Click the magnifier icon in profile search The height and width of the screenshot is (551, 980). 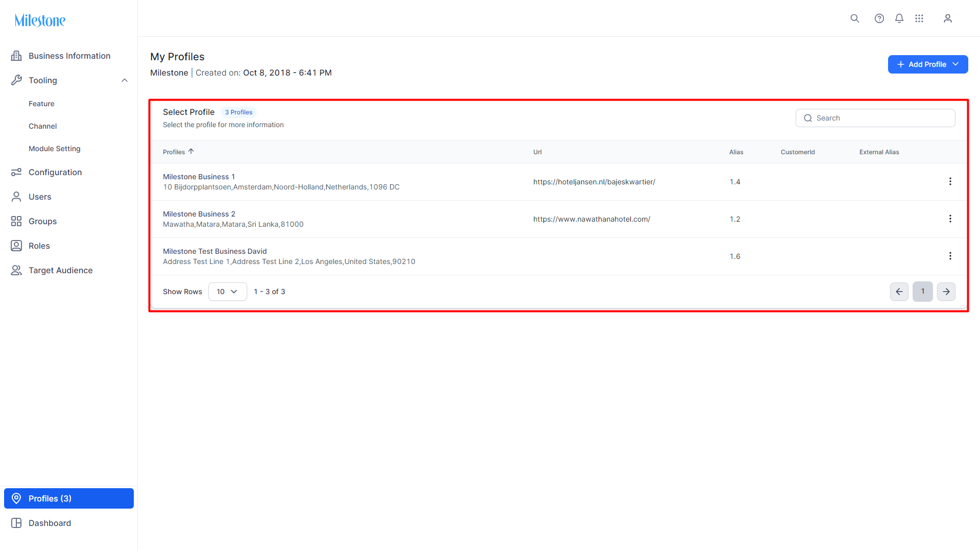pos(808,118)
